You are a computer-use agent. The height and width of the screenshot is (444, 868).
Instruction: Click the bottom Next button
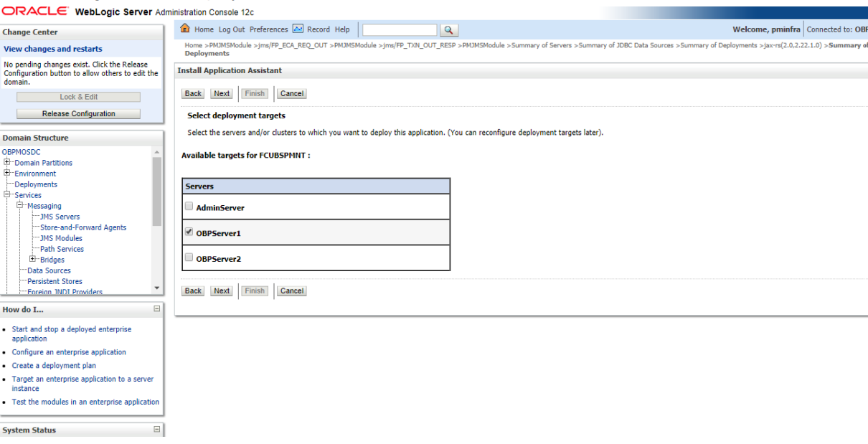pyautogui.click(x=222, y=291)
